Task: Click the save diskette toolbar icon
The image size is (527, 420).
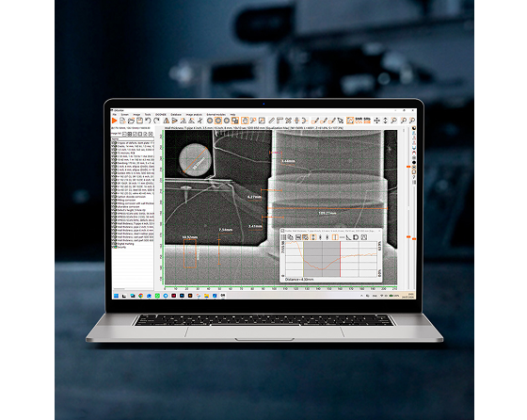Action: click(x=139, y=121)
